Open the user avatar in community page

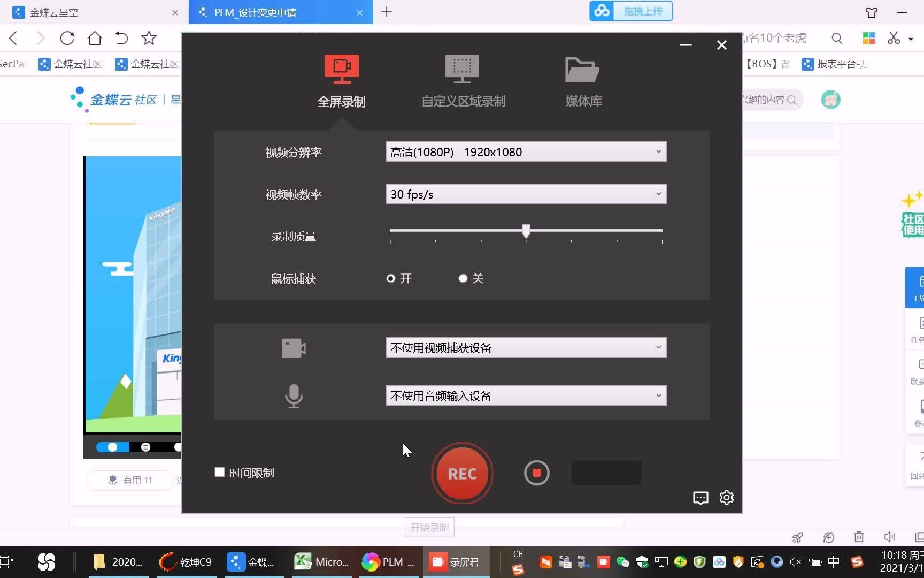click(830, 100)
